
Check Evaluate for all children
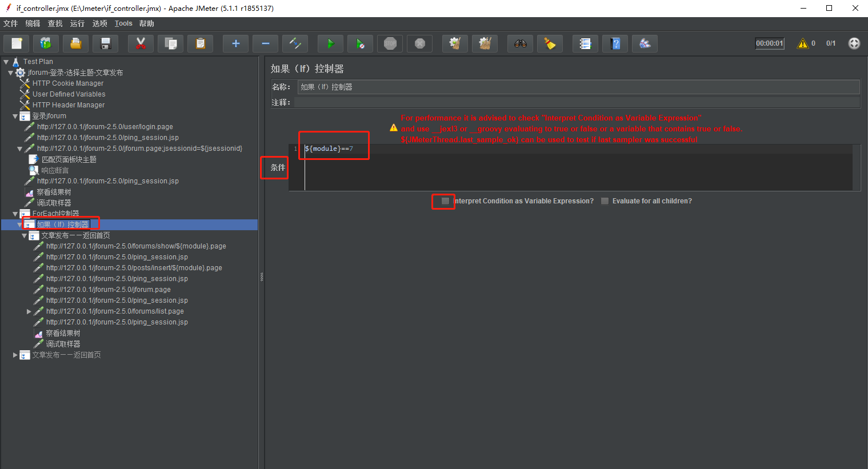click(605, 201)
